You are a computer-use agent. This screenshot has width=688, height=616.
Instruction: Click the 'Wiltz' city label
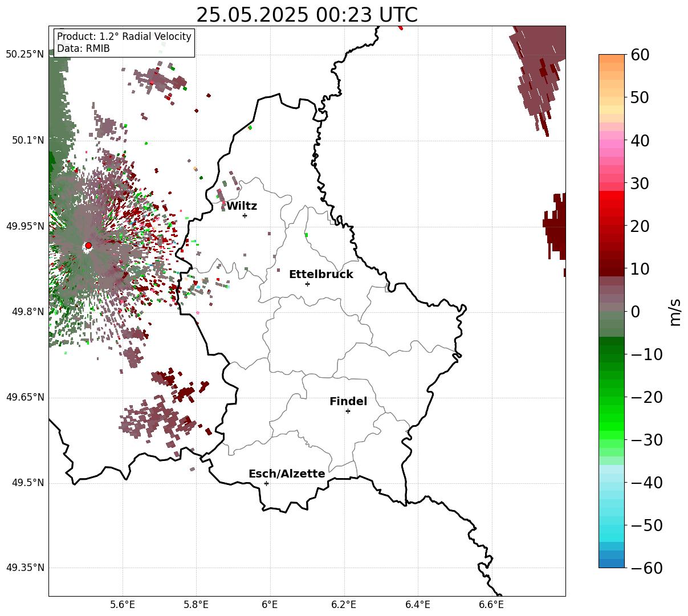point(242,206)
